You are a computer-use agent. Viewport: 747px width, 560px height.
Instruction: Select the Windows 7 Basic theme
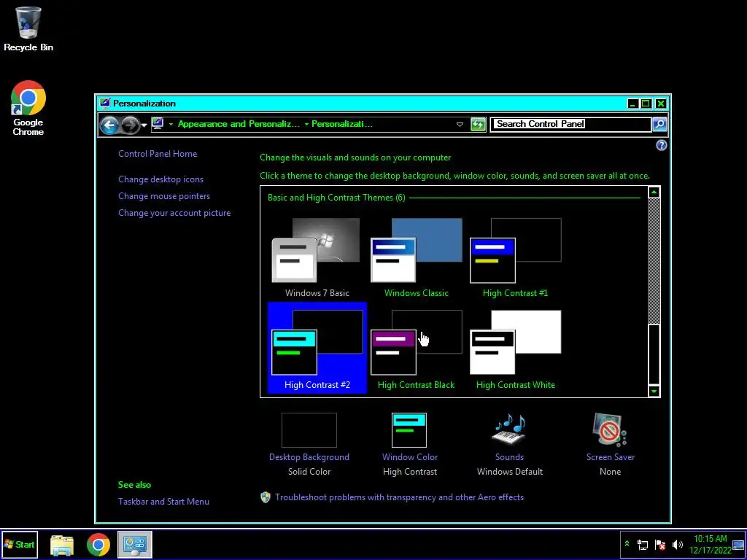(x=317, y=257)
